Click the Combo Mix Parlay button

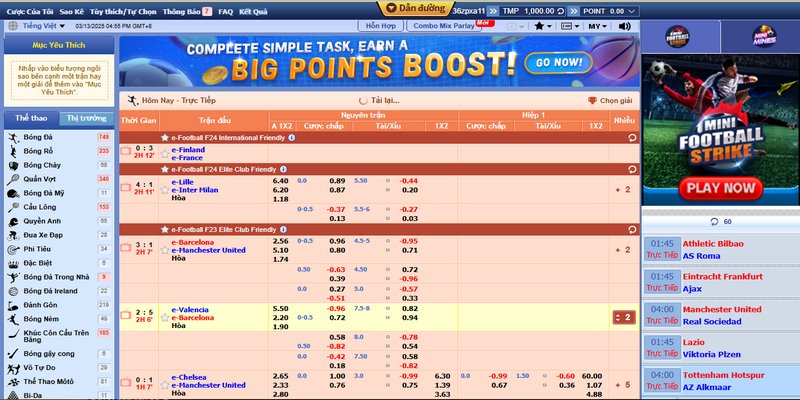click(x=444, y=24)
